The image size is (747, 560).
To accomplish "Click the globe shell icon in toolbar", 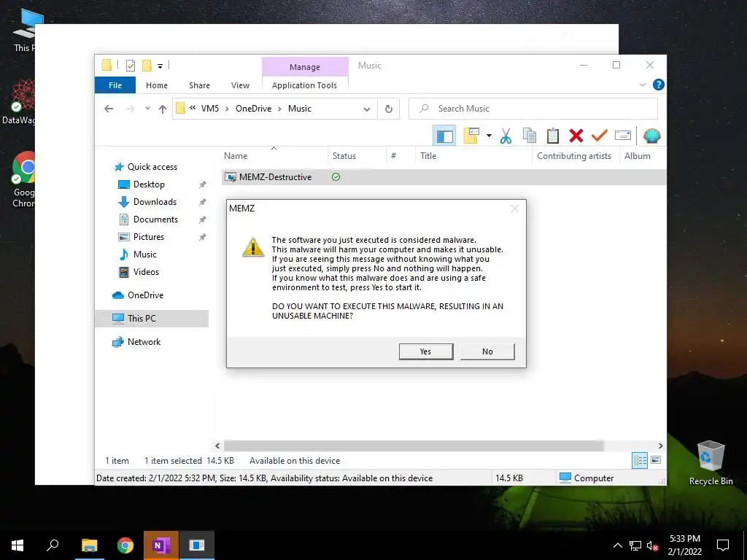I will (651, 136).
